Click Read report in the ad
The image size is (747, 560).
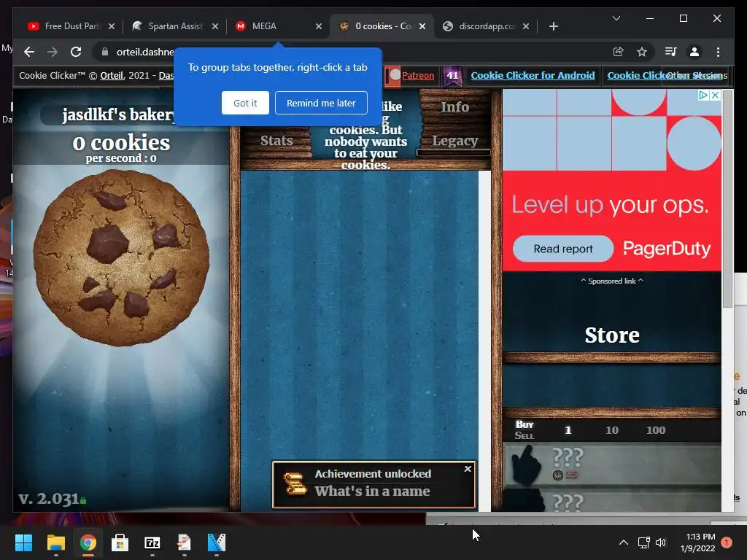click(562, 249)
